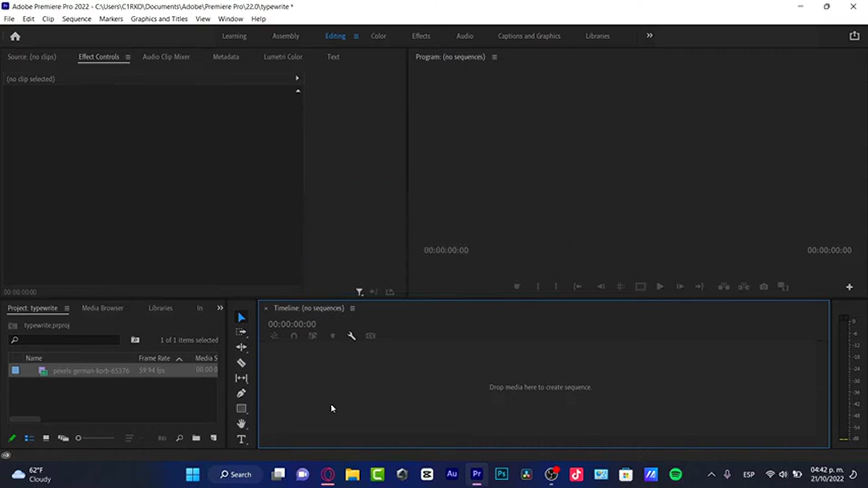
Task: Switch to Audio Clip Mixer tab
Action: coord(166,56)
